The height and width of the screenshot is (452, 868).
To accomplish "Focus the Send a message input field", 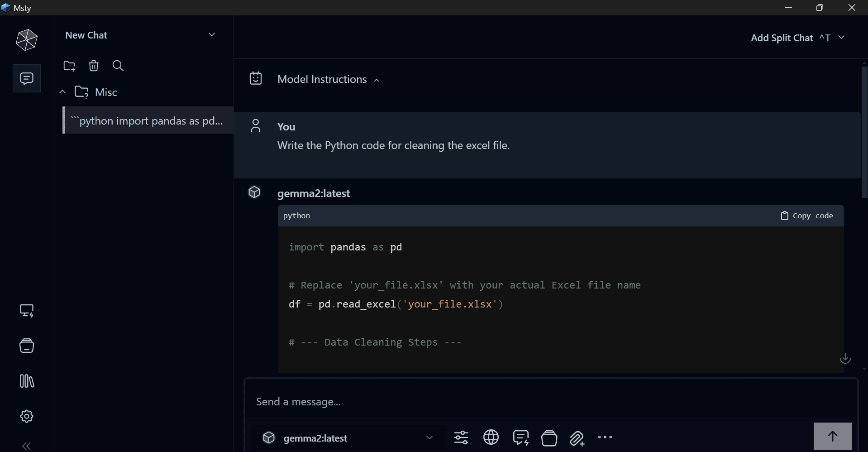I will [x=551, y=402].
